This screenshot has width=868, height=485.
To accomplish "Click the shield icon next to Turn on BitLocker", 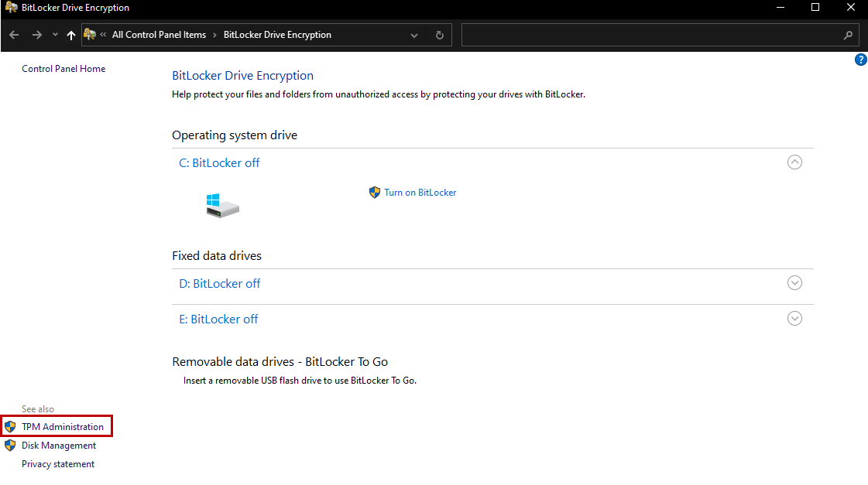I will 375,193.
